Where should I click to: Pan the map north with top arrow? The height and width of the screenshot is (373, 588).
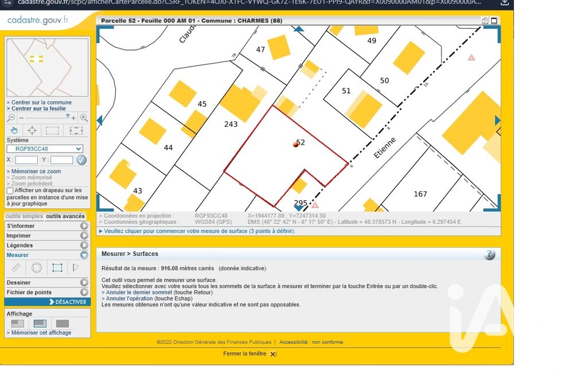pyautogui.click(x=298, y=29)
